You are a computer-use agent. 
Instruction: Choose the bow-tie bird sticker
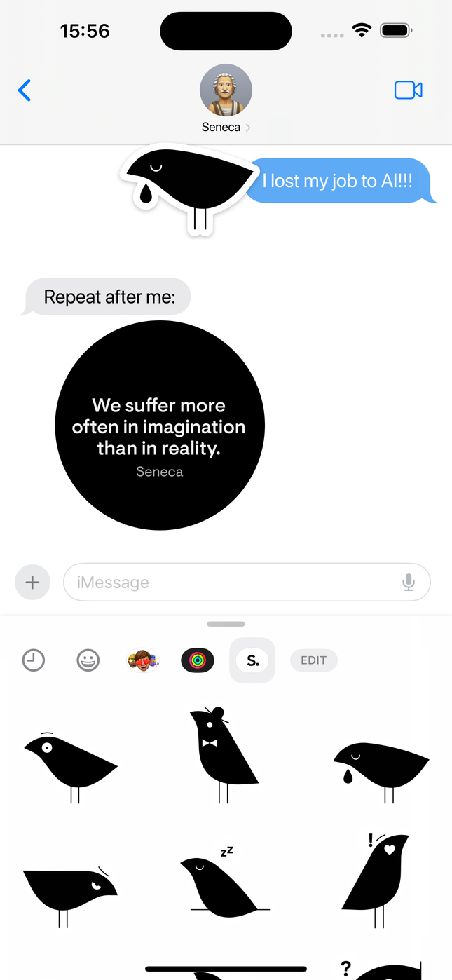tap(224, 755)
